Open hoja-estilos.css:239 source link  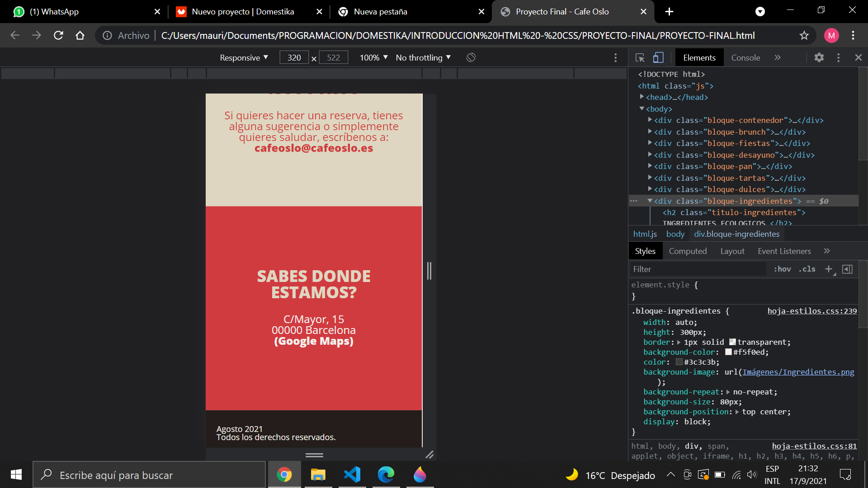pos(812,311)
